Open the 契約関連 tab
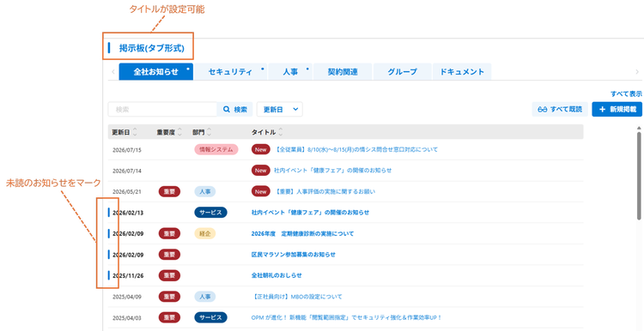Image resolution: width=644 pixels, height=331 pixels. point(343,72)
